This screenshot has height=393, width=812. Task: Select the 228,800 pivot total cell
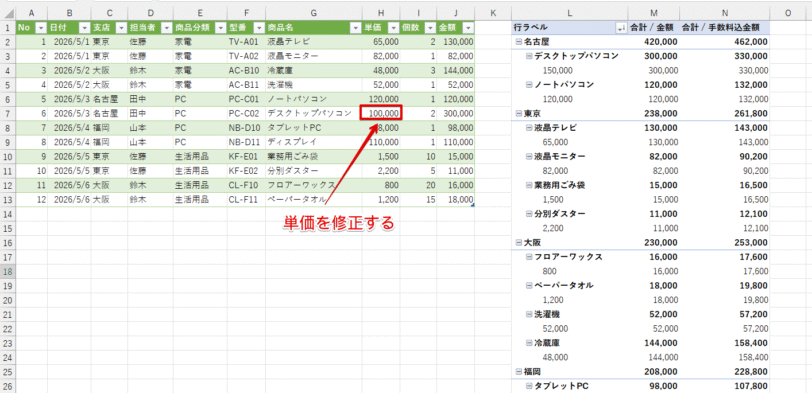click(724, 371)
